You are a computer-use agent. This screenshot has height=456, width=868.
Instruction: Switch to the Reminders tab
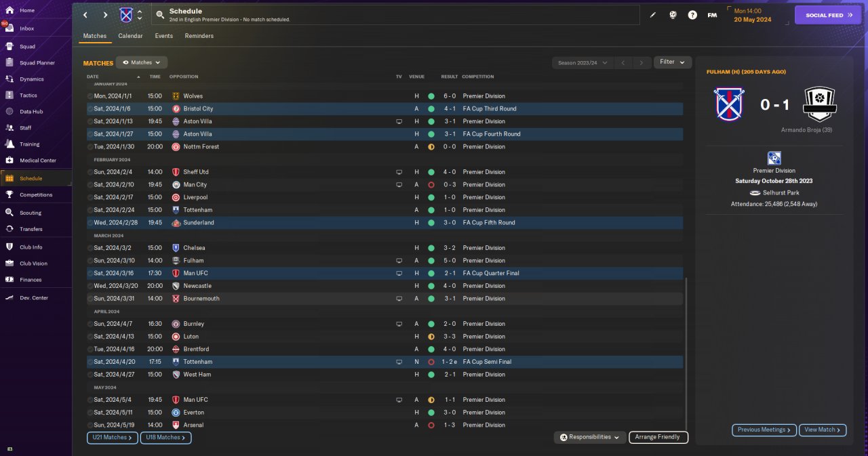199,36
